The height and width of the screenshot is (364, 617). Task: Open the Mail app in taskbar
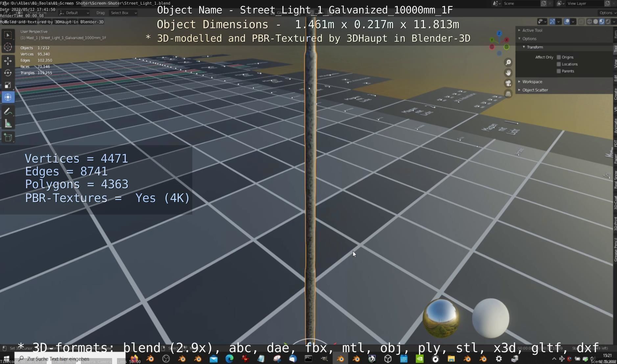point(214,359)
